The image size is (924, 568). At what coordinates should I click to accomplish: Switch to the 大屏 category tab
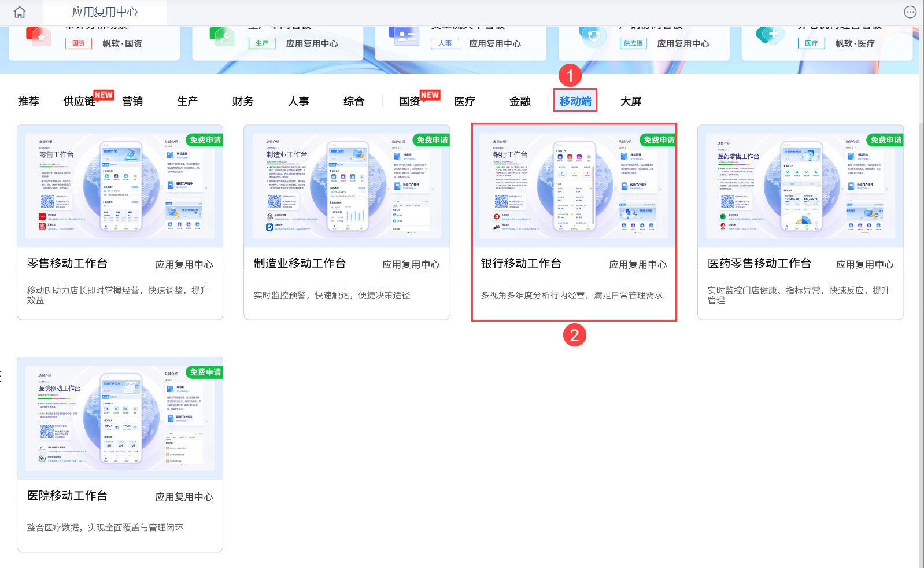point(631,101)
